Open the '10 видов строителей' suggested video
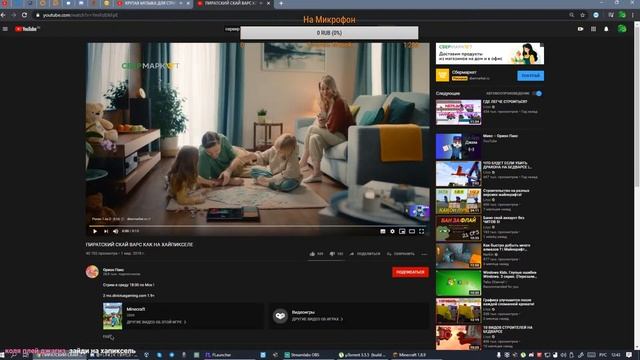The image size is (640, 360). [x=458, y=338]
